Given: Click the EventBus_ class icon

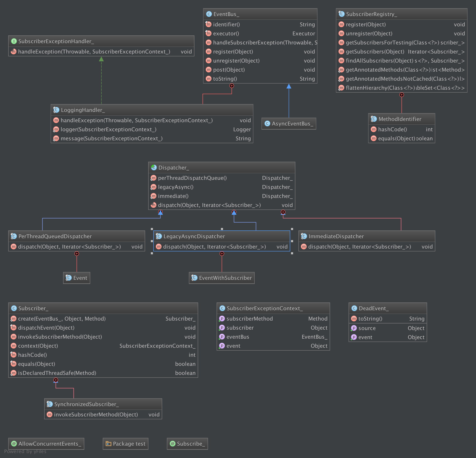Looking at the screenshot, I should click(x=209, y=14).
